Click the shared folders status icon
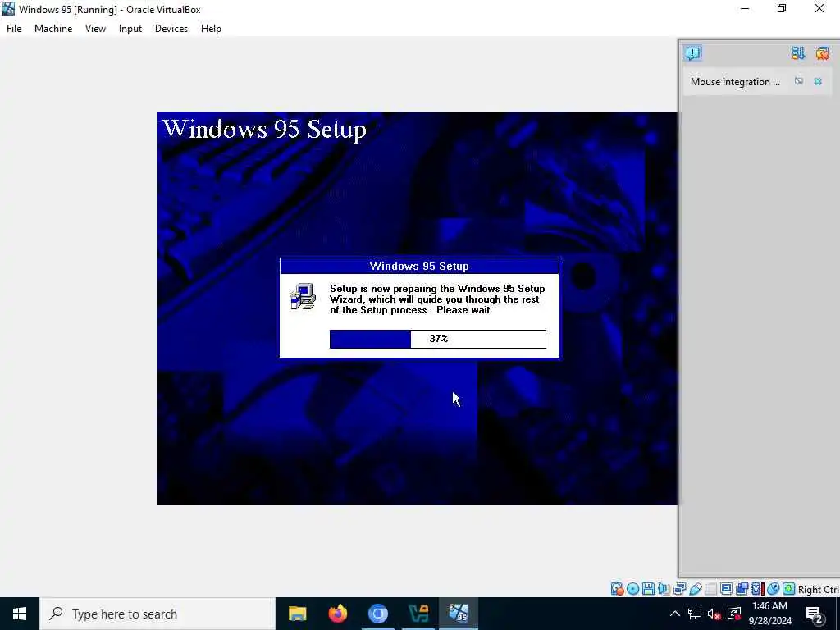 (x=711, y=589)
